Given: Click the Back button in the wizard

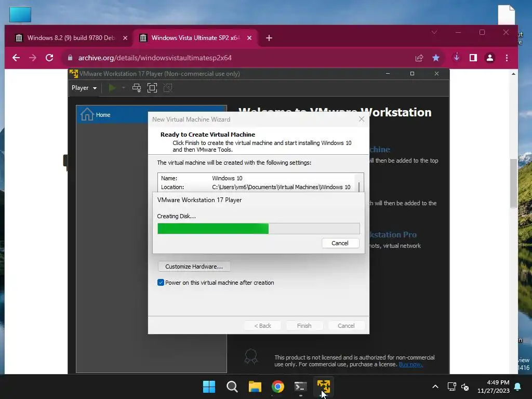Looking at the screenshot, I should click(x=262, y=326).
